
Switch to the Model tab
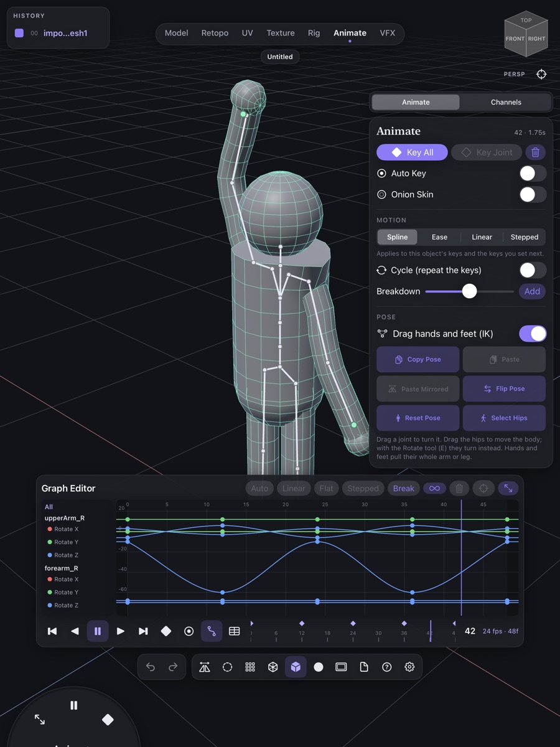(176, 33)
